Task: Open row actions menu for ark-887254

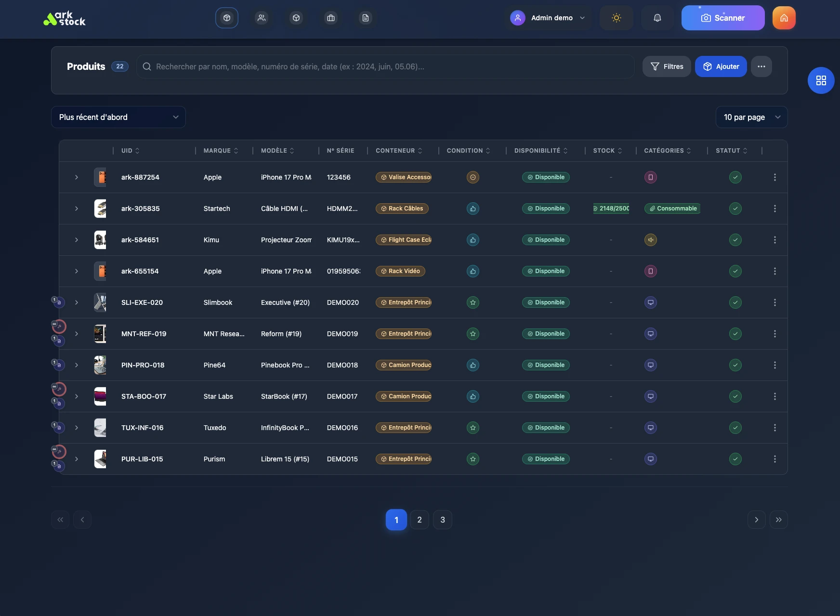Action: [774, 177]
